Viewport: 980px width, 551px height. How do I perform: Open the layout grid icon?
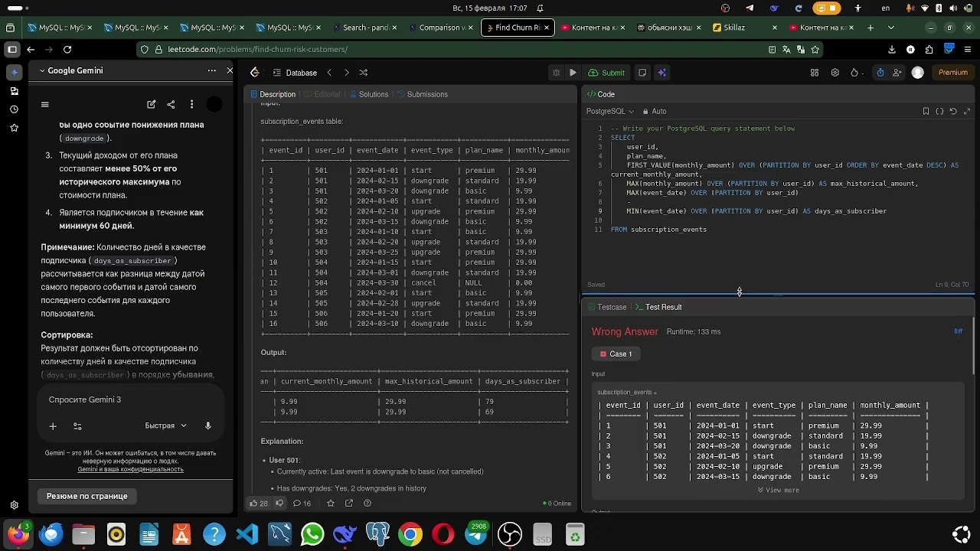[x=815, y=73]
